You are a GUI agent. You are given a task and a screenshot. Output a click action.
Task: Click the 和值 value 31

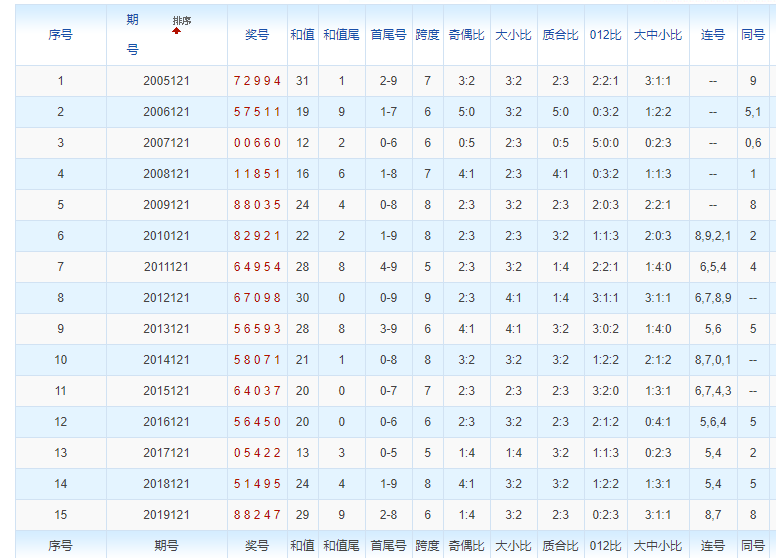pos(302,81)
